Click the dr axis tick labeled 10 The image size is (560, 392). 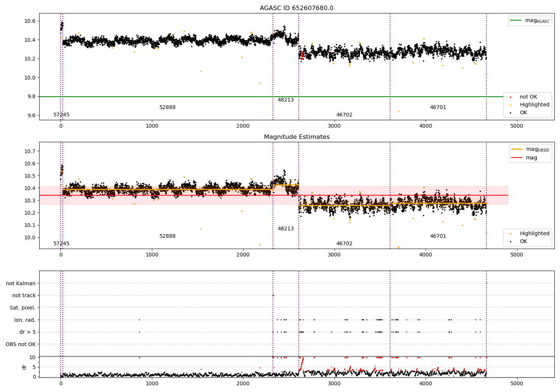click(32, 357)
